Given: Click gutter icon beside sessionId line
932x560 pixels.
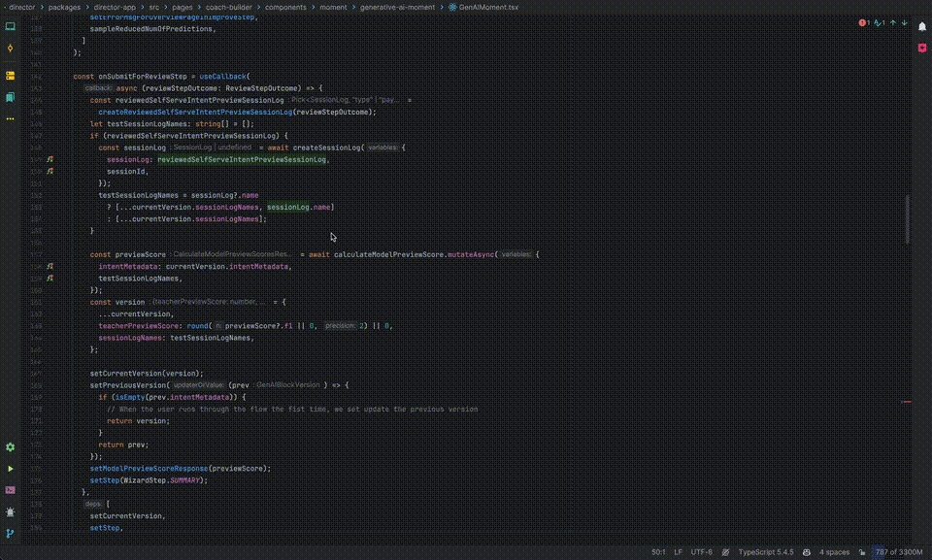Looking at the screenshot, I should (50, 171).
